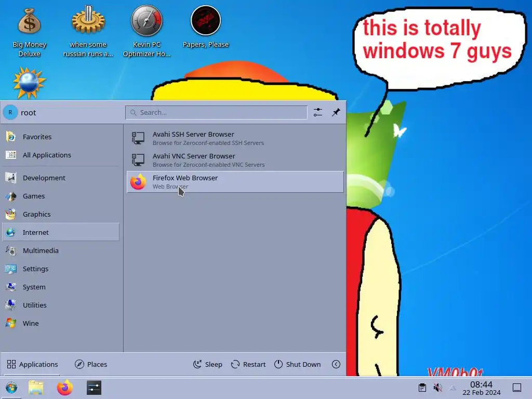The image size is (532, 399).
Task: Select the Favorites category
Action: (x=61, y=137)
